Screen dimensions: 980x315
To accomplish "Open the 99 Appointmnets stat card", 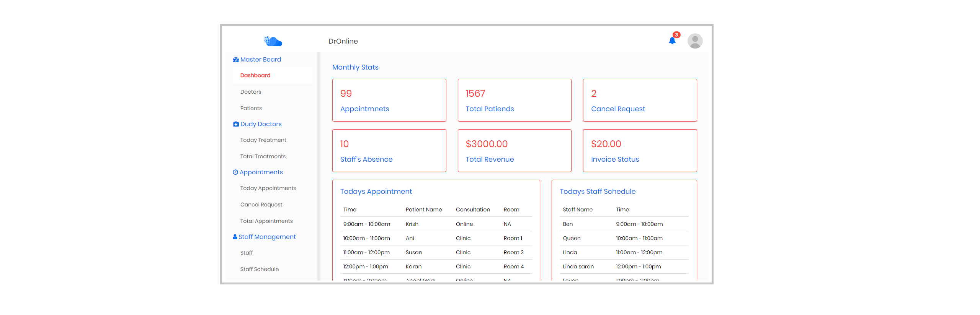I will click(x=389, y=100).
